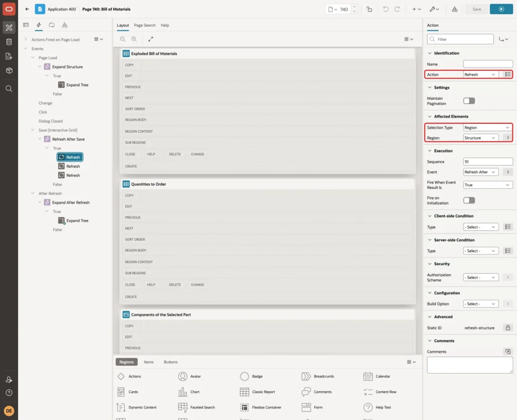Click the Save button
The height and width of the screenshot is (420, 517).
[x=477, y=9]
